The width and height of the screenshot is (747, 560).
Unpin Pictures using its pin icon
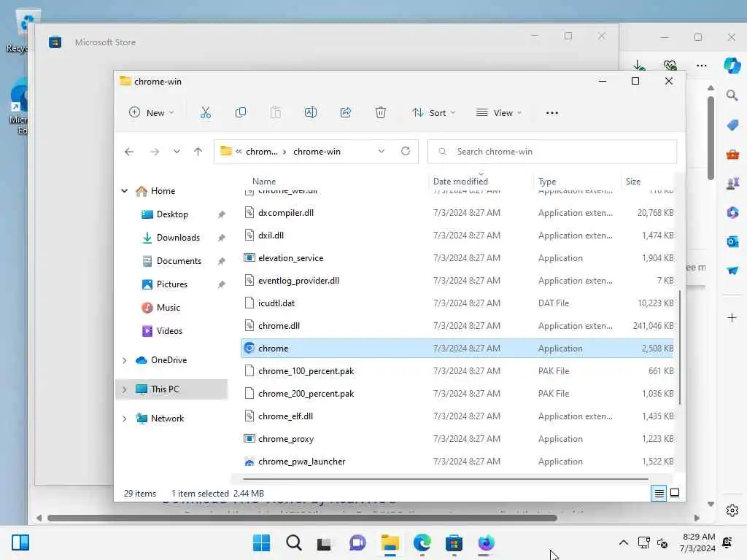(x=222, y=284)
